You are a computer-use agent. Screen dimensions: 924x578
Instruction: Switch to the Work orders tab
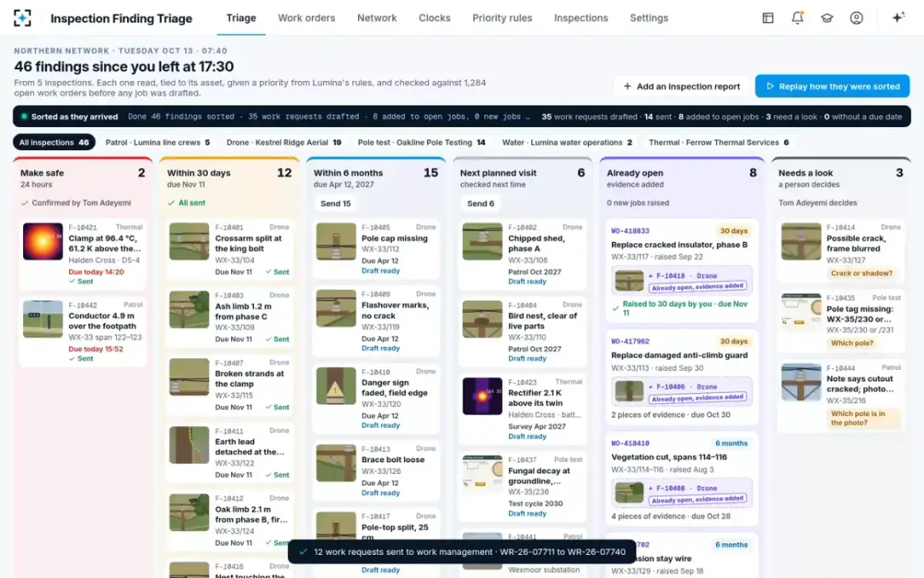click(306, 18)
